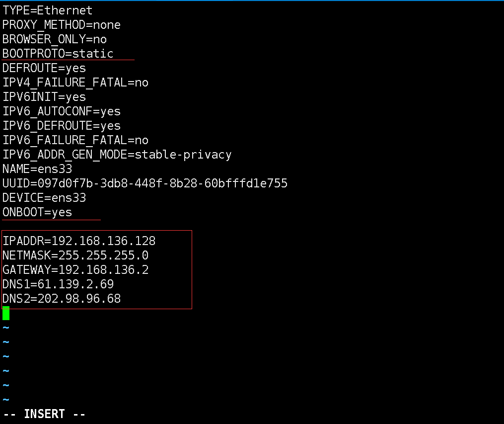Image resolution: width=504 pixels, height=424 pixels.
Task: Click the IPV6_AUTOCONF=yes line
Action: pyautogui.click(x=62, y=111)
